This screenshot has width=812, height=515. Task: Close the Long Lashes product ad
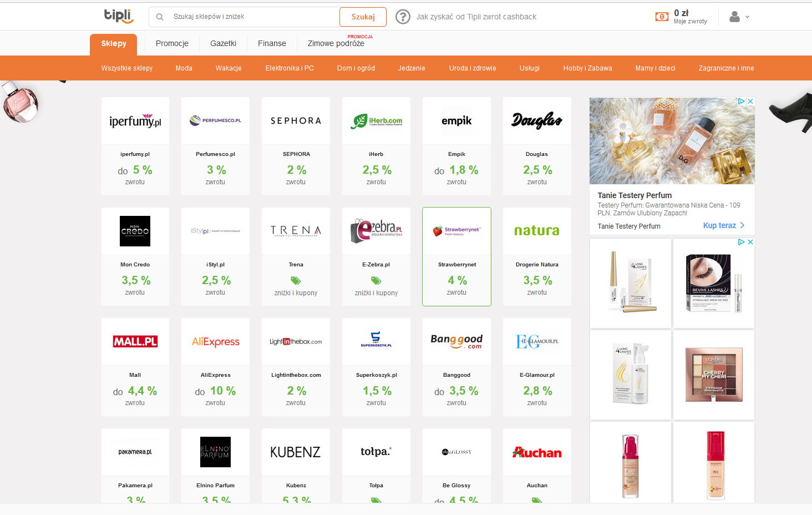click(x=750, y=242)
